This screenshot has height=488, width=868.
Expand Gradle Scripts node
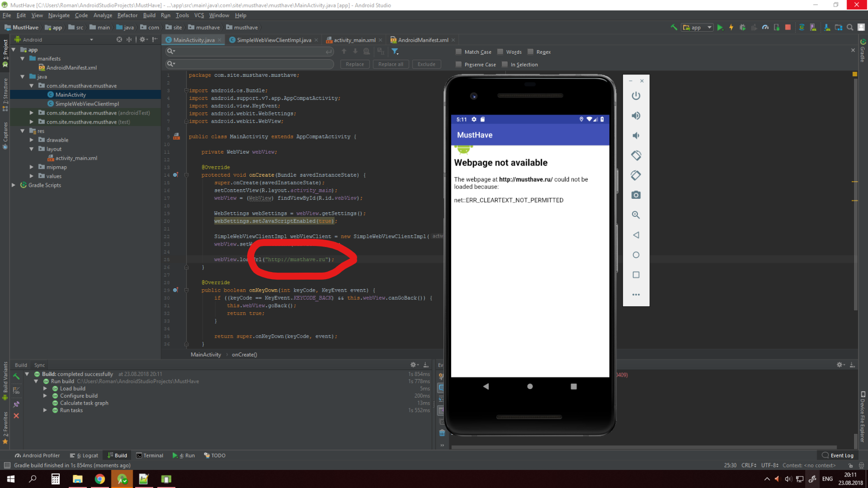14,185
